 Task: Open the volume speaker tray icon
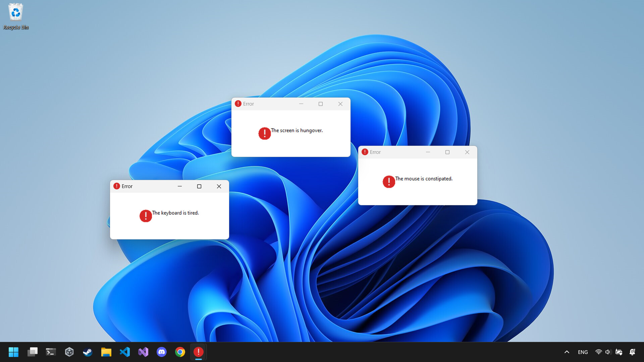[608, 352]
